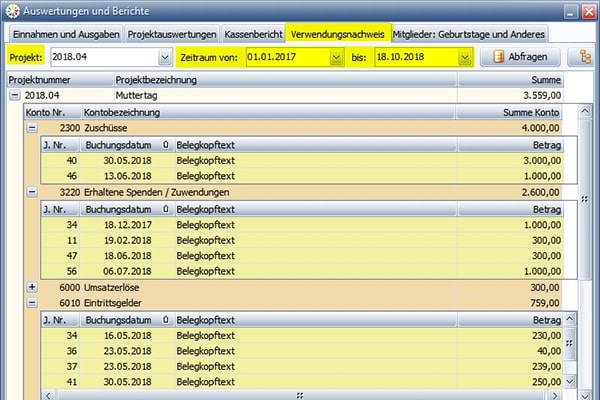Click the scroll down arrow in Eintrittsgelder list
Screen dimensions: 600x400
tap(571, 382)
